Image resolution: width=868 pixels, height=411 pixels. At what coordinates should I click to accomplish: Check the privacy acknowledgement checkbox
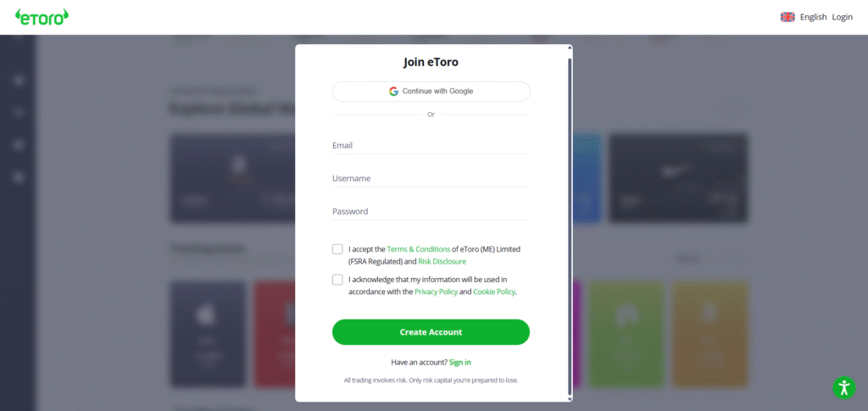click(x=337, y=279)
